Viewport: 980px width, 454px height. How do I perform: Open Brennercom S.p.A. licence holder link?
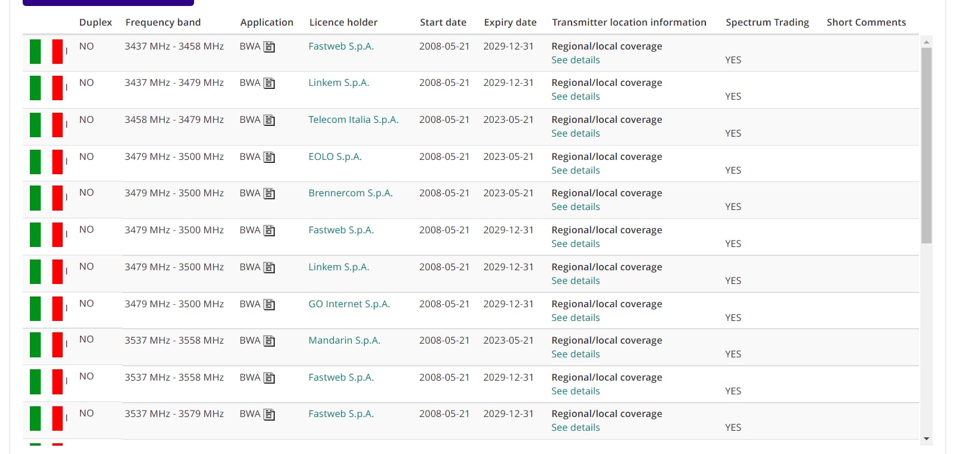click(x=350, y=193)
